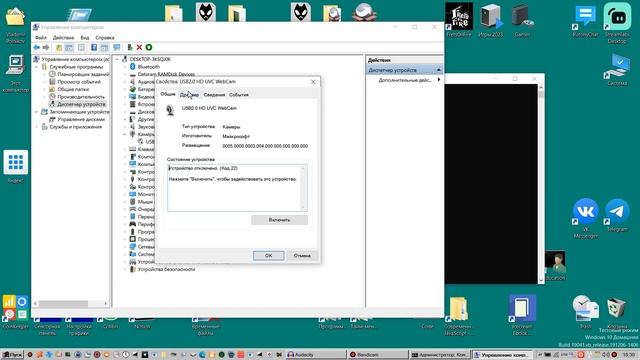The height and width of the screenshot is (360, 640).
Task: Click the webcam icon in properties dialog
Action: pos(170,110)
